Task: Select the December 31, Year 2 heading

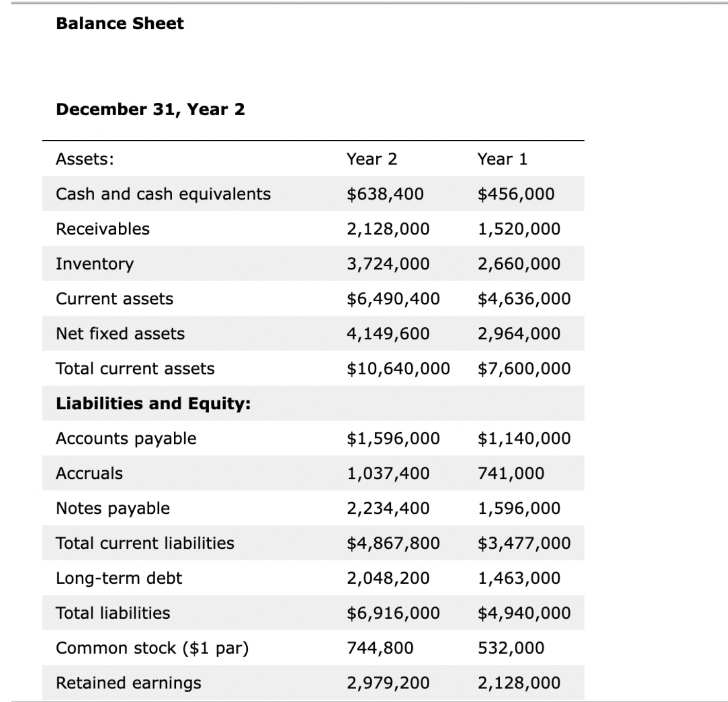Action: (x=151, y=108)
